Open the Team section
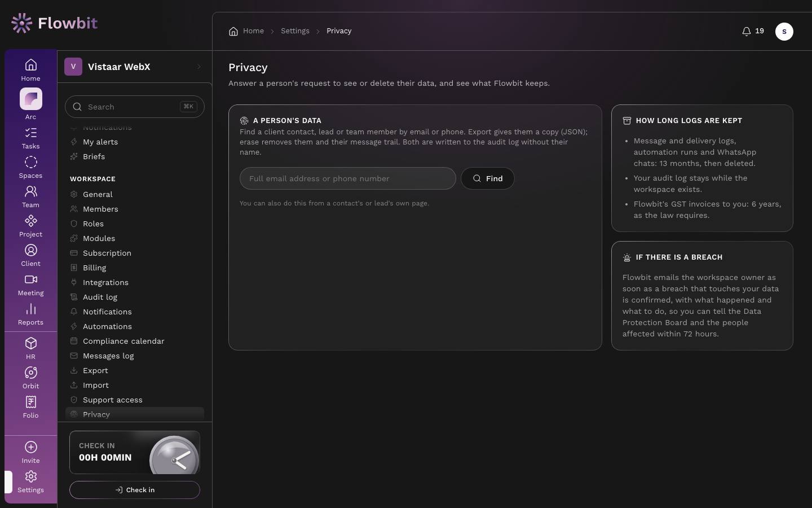This screenshot has width=812, height=508. pos(30,197)
